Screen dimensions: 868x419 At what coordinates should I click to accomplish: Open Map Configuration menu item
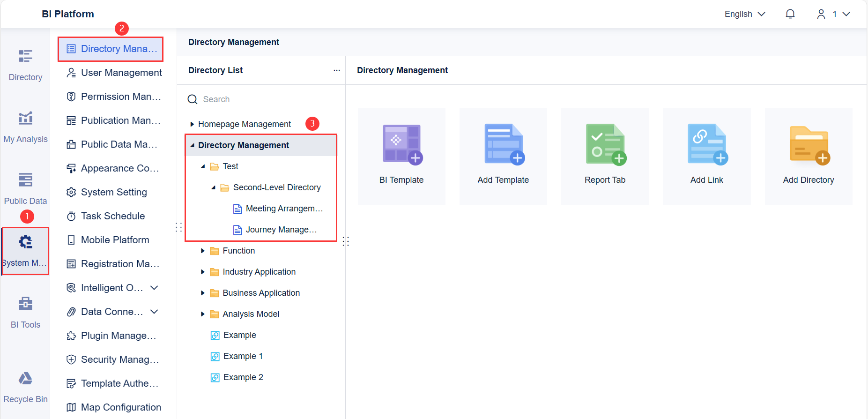[114, 407]
